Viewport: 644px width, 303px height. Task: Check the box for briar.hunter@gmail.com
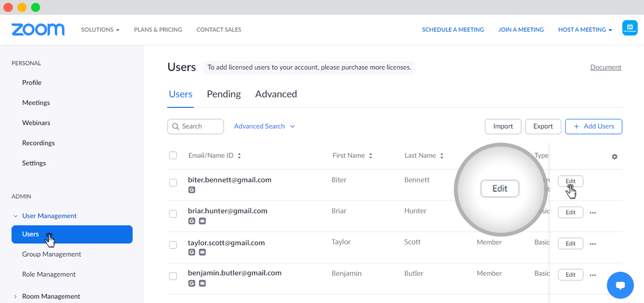click(x=173, y=214)
